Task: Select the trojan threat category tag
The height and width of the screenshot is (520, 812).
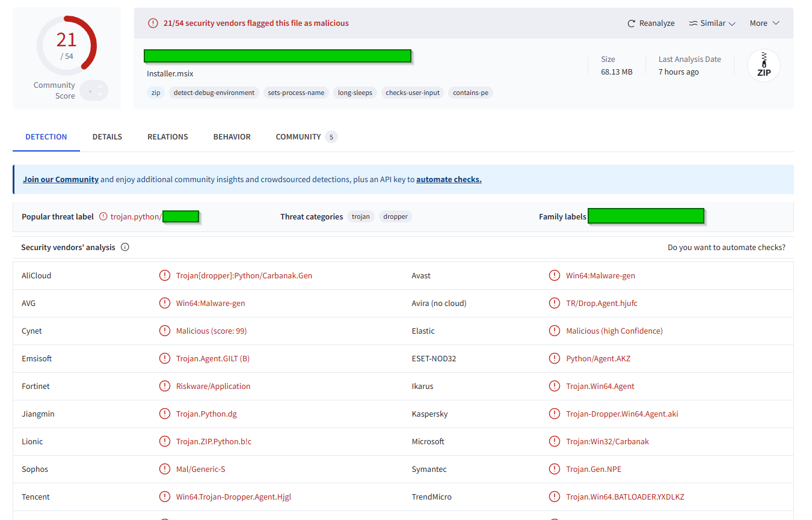Action: [x=360, y=216]
